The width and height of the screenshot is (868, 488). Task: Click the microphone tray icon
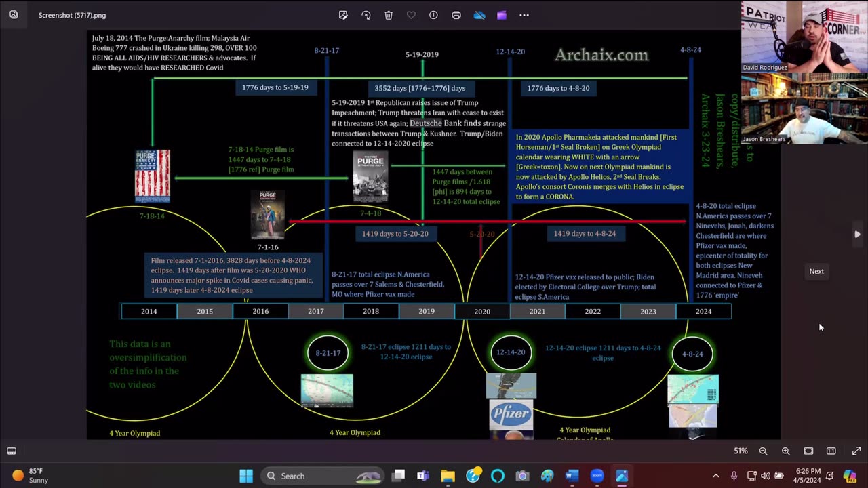(734, 476)
